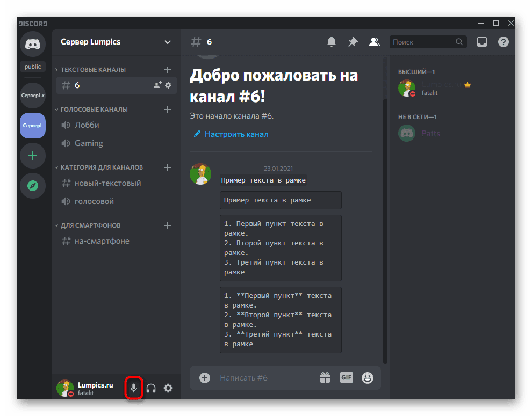Screen dimensions: 532x416
Task: Add a server with plus icon
Action: [x=33, y=156]
